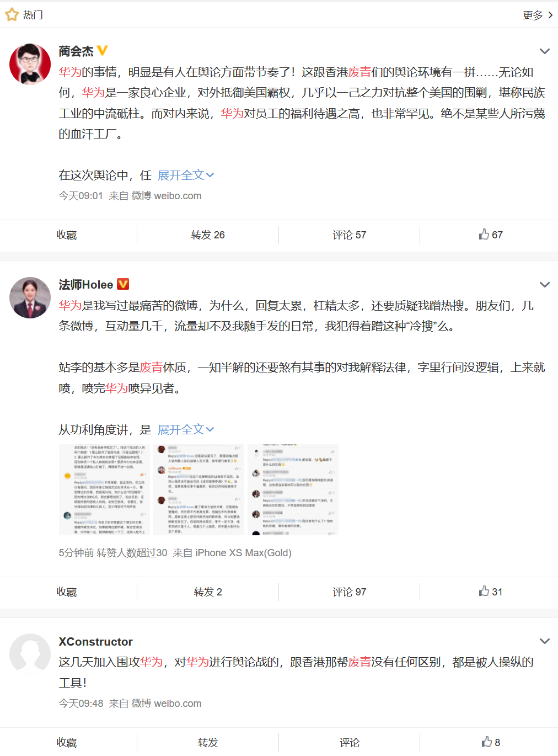558x756 pixels.
Task: Open the dropdown chevron on XConstructor's post
Action: point(544,641)
